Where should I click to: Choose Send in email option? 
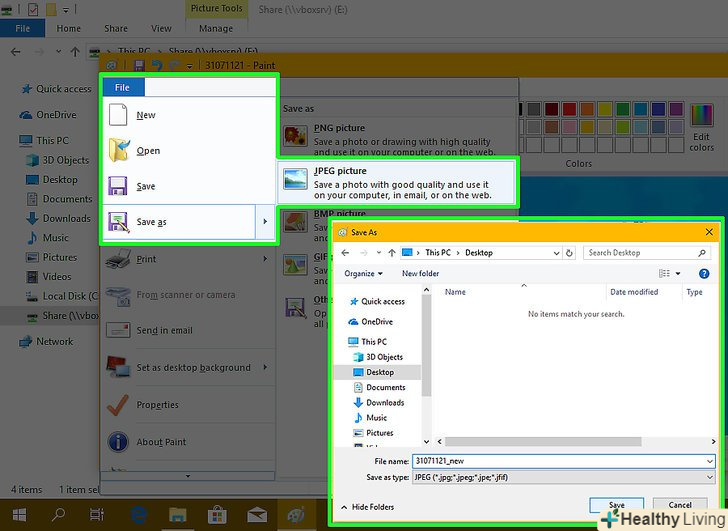coord(188,330)
